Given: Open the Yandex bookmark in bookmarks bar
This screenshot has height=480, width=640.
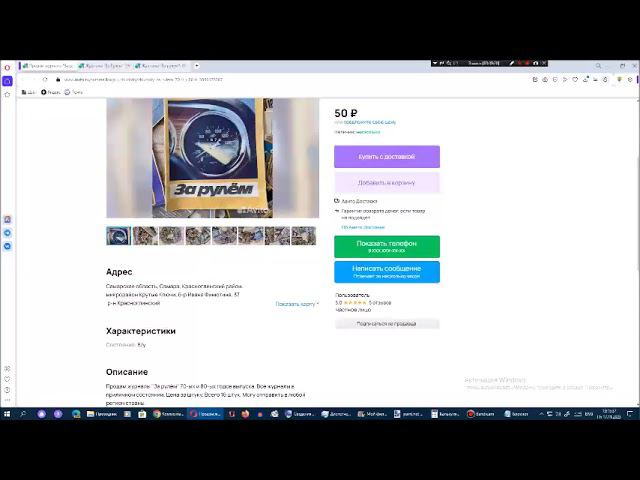Looking at the screenshot, I should click(50, 92).
